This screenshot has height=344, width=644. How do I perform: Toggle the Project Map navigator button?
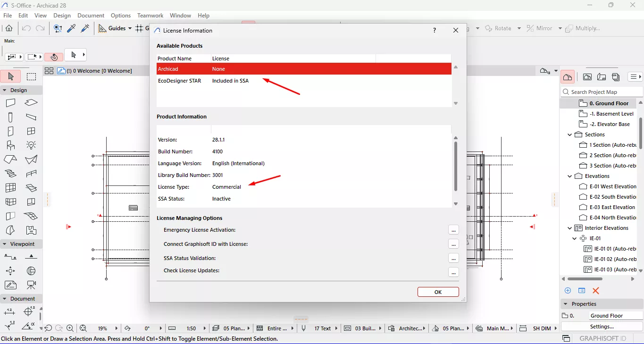pyautogui.click(x=568, y=77)
